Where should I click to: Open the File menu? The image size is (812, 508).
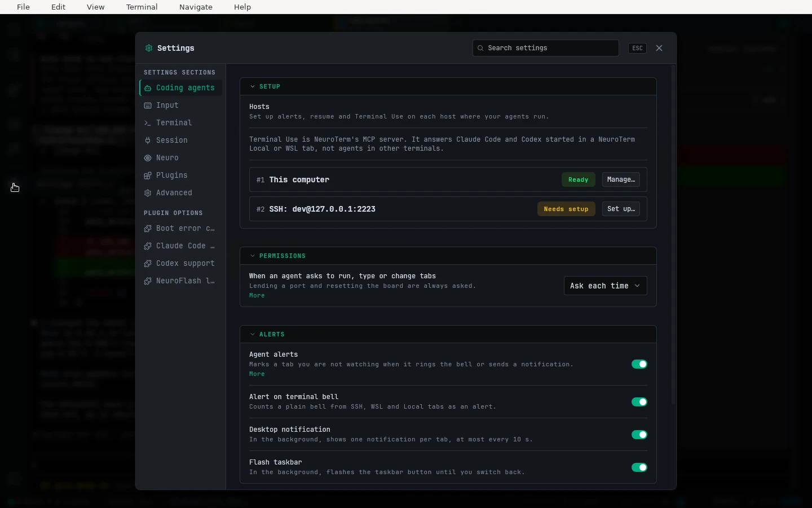23,7
